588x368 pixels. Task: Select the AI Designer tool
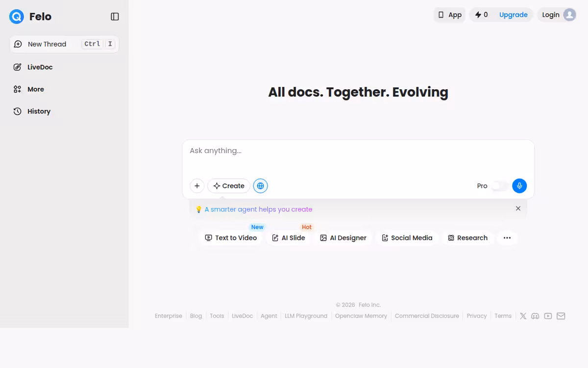click(x=343, y=238)
